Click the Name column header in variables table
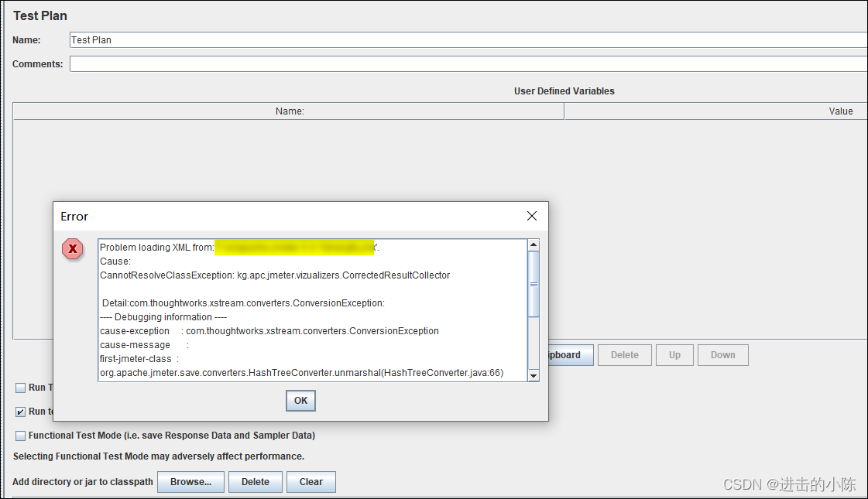Viewport: 868px width, 499px height. click(289, 111)
